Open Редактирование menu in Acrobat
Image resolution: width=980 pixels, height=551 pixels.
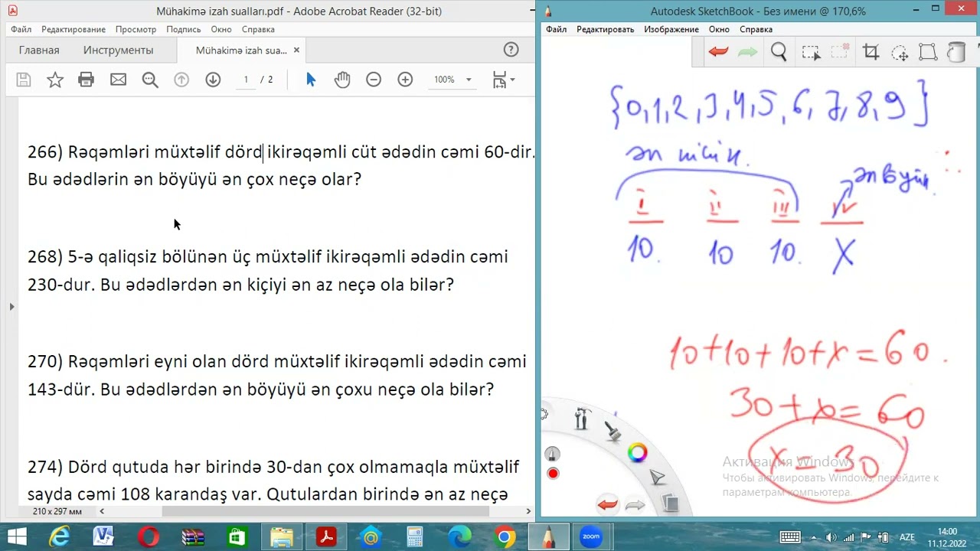(73, 29)
